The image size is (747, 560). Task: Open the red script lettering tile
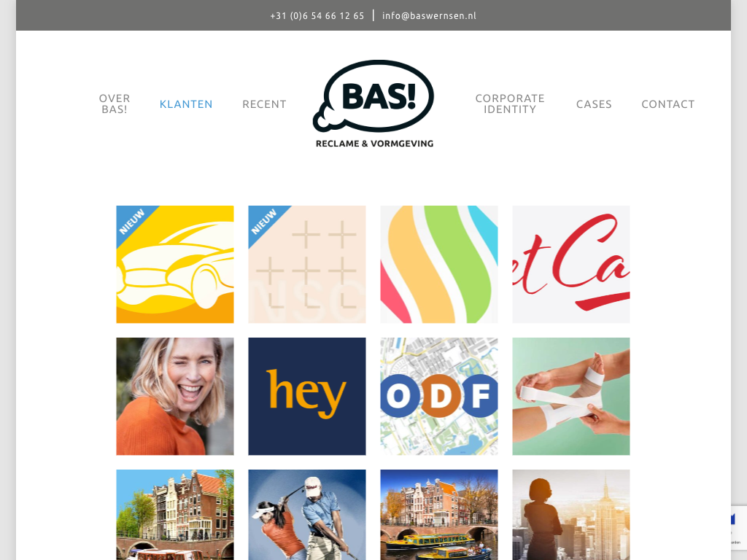pyautogui.click(x=570, y=264)
